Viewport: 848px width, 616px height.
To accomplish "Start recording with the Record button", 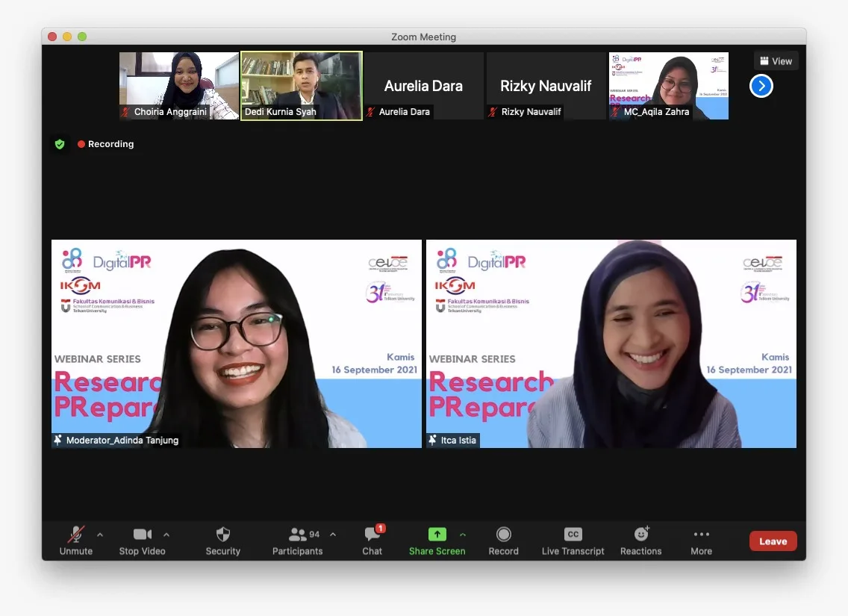I will coord(503,541).
